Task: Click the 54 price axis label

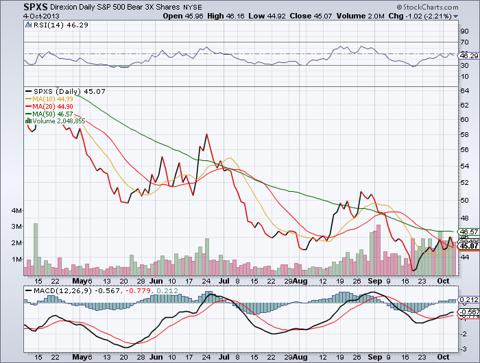Action: (465, 166)
